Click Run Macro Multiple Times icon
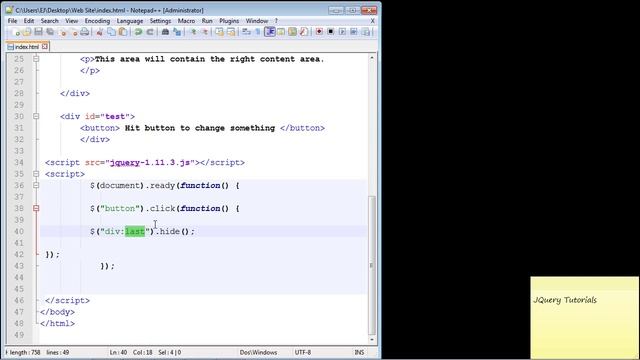The width and height of the screenshot is (640, 360). coord(353,32)
